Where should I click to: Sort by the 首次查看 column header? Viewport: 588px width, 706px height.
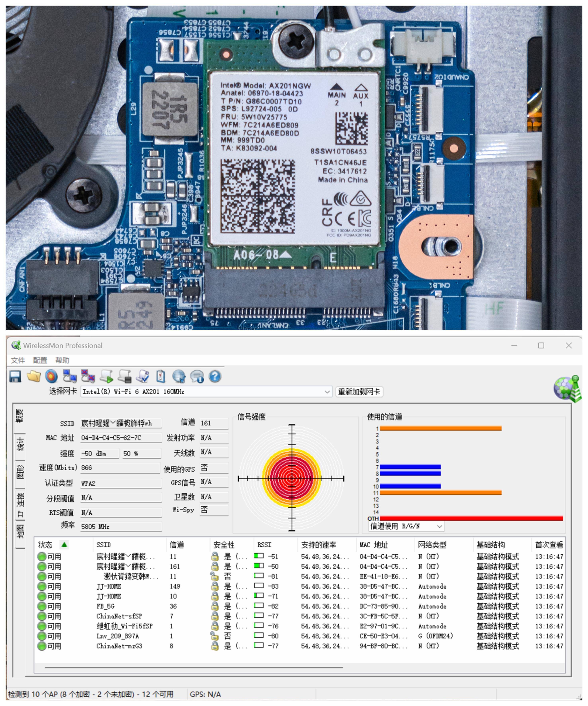pos(549,545)
